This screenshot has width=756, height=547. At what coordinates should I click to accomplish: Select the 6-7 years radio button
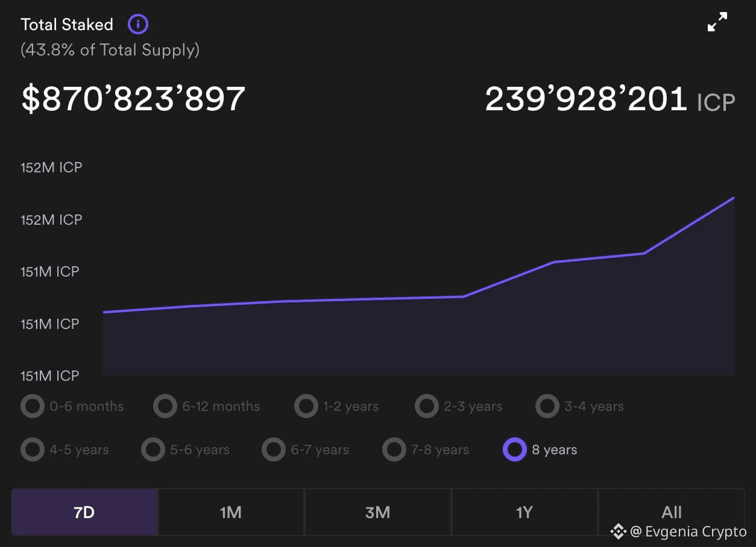click(274, 449)
